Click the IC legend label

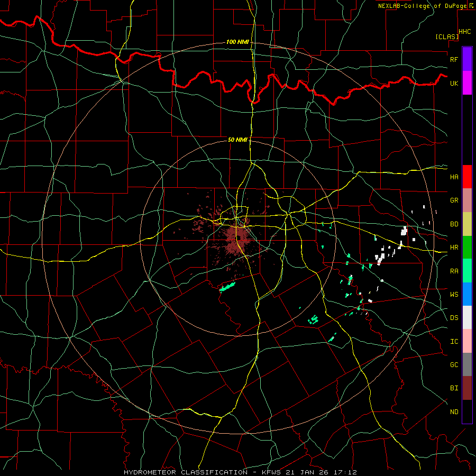454,341
